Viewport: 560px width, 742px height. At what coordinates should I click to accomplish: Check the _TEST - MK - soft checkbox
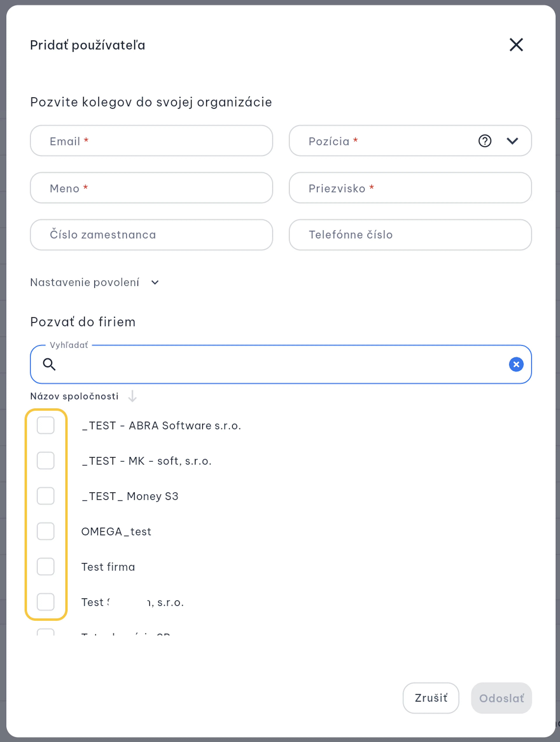[x=46, y=461]
